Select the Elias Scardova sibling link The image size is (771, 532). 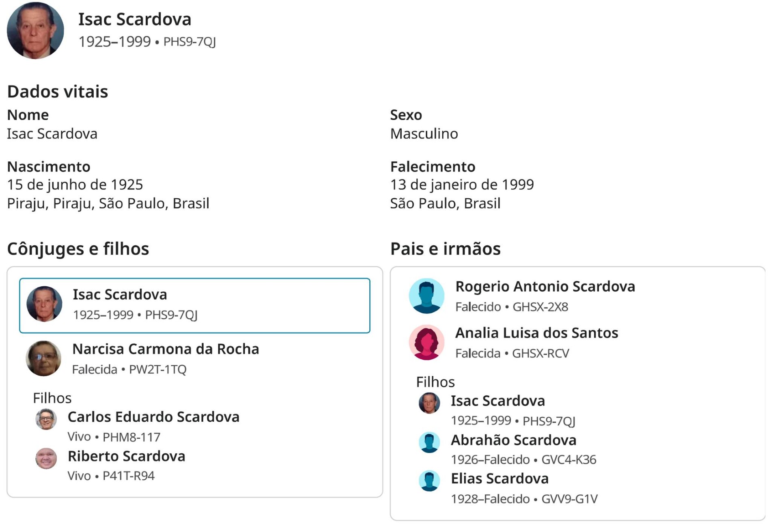[500, 479]
